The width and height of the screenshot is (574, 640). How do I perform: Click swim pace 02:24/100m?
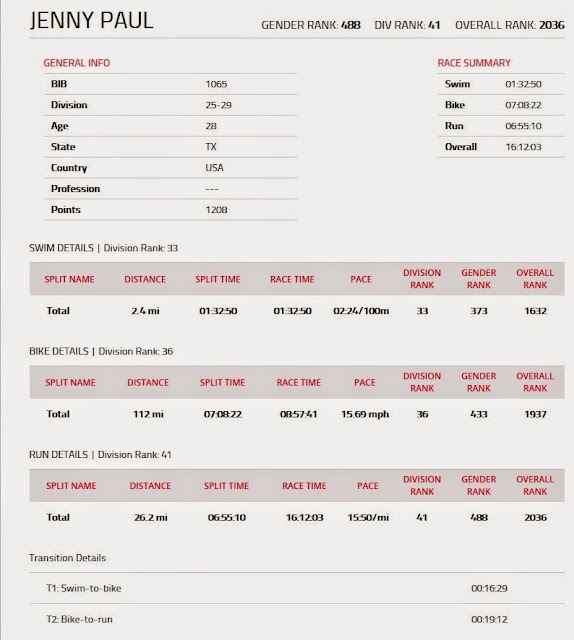361,311
